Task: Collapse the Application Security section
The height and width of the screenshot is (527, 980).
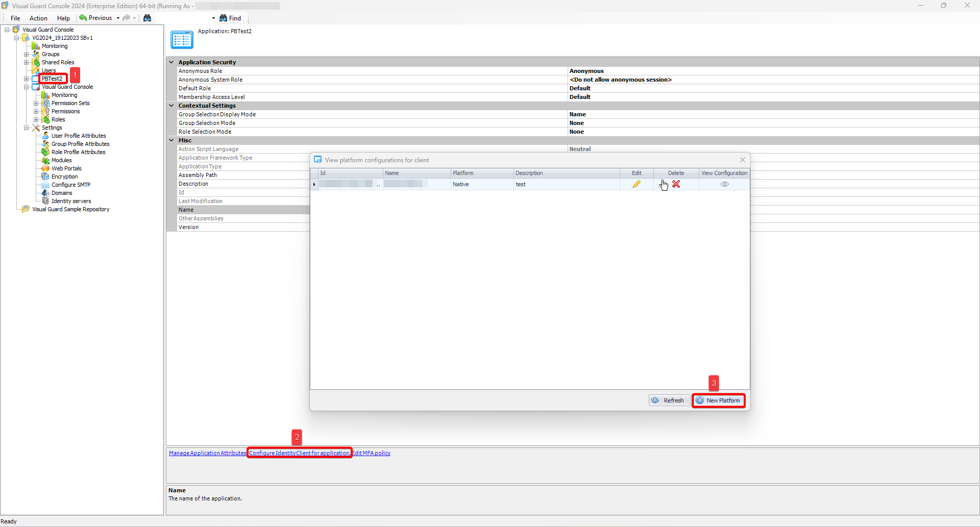Action: (x=171, y=62)
